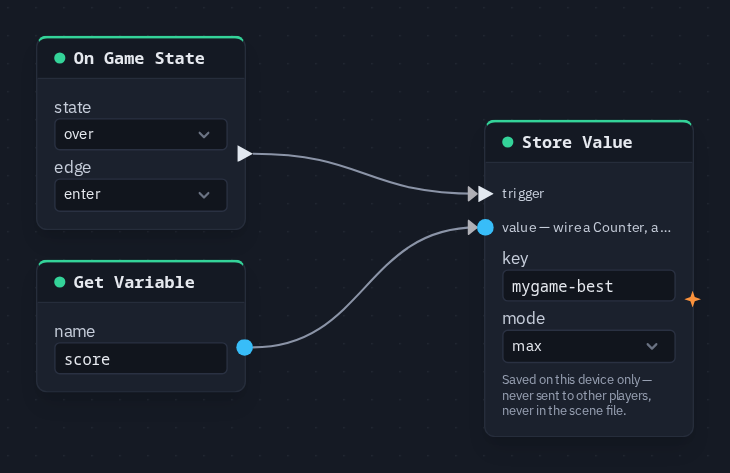Image resolution: width=730 pixels, height=473 pixels.
Task: Click the 'key' field label in Store Value
Action: click(515, 258)
